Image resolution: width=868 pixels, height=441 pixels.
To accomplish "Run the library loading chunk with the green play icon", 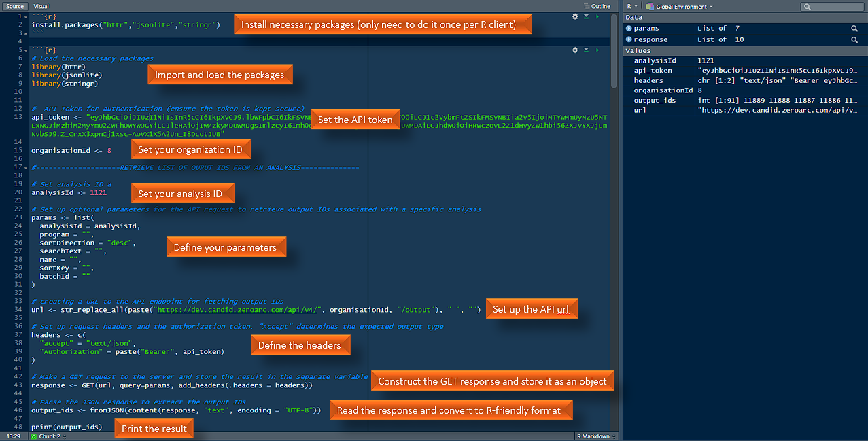I will [x=596, y=50].
